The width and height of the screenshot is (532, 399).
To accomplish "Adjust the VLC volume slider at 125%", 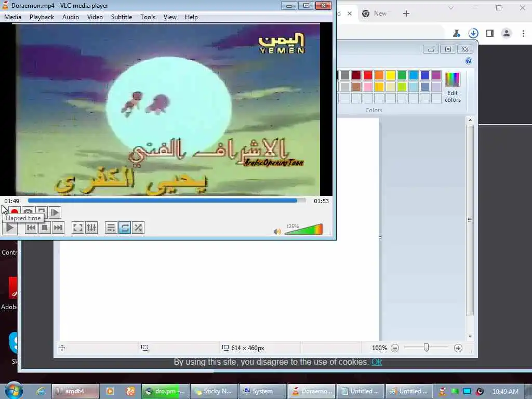I will (303, 229).
